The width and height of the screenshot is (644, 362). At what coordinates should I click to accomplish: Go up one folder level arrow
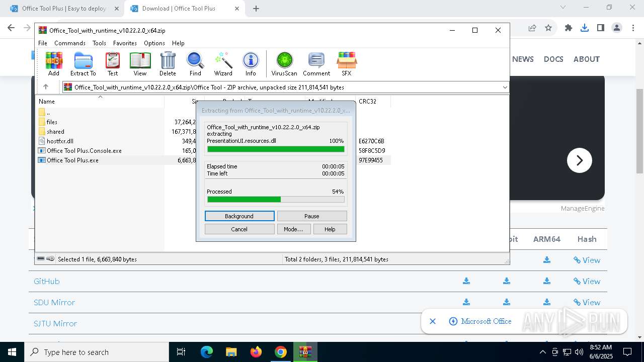[x=45, y=87]
